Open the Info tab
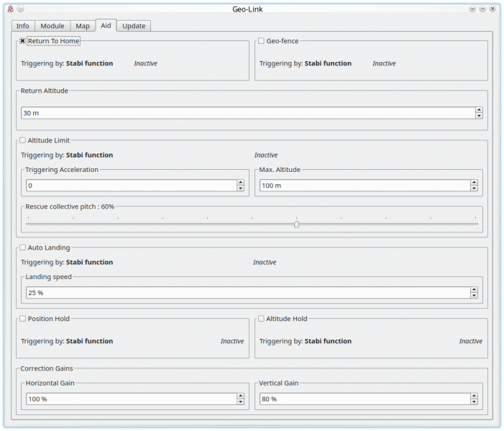The width and height of the screenshot is (504, 431). tap(23, 26)
